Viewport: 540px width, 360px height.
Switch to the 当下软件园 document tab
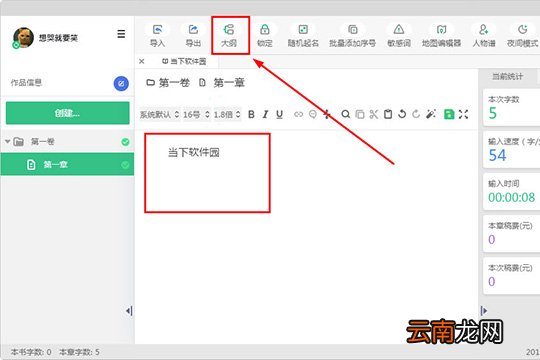click(x=184, y=61)
